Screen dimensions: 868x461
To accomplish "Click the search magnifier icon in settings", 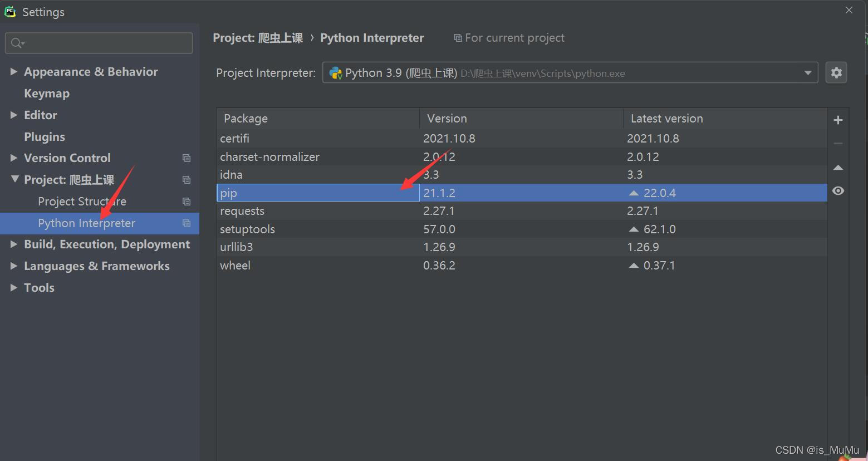I will point(17,43).
